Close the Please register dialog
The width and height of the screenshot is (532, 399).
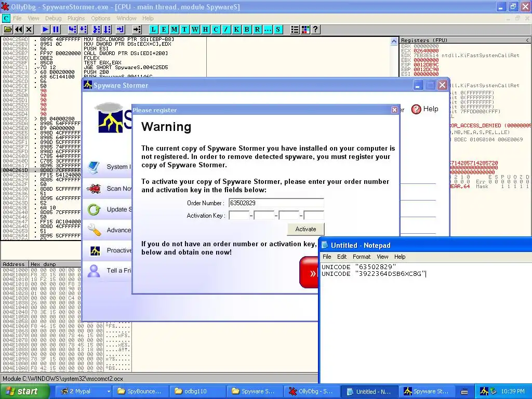click(x=394, y=110)
